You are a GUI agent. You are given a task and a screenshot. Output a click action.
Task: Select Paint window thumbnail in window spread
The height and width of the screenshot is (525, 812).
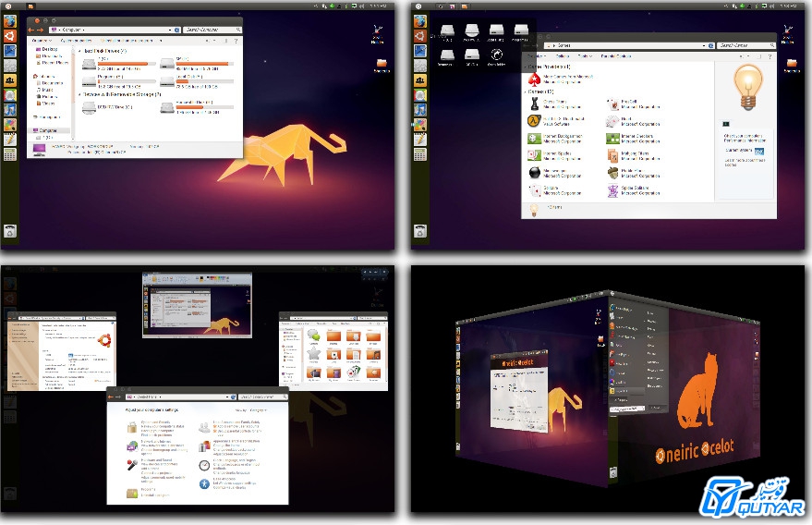coord(198,306)
